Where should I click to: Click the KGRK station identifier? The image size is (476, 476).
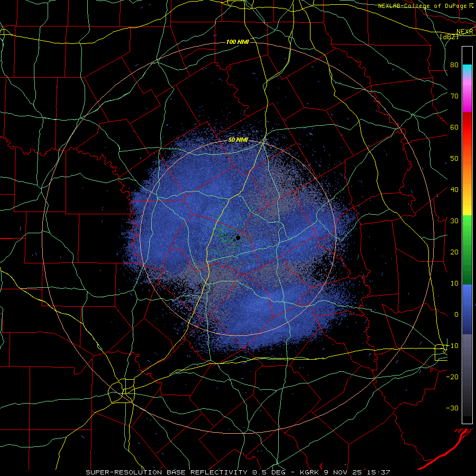(x=309, y=472)
